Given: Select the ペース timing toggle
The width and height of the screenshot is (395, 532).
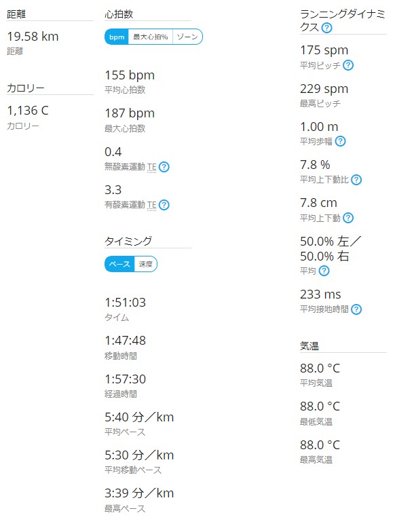Looking at the screenshot, I should pos(119,264).
